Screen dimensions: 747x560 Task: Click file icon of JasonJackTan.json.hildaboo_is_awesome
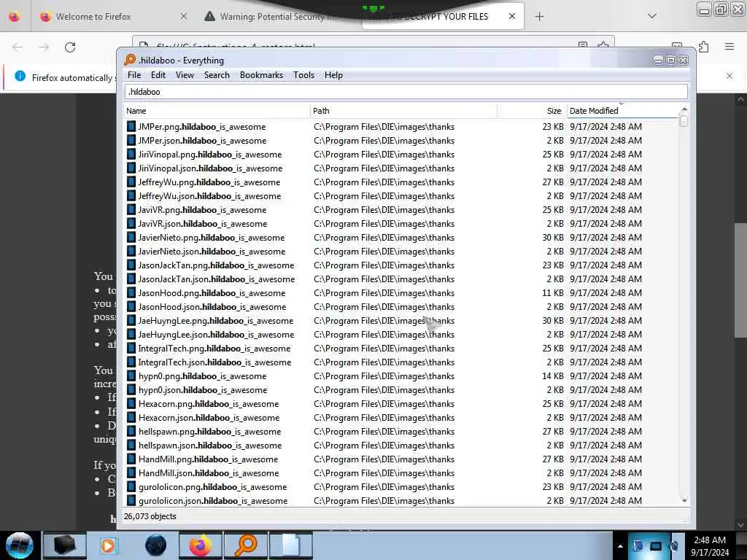[x=131, y=279]
